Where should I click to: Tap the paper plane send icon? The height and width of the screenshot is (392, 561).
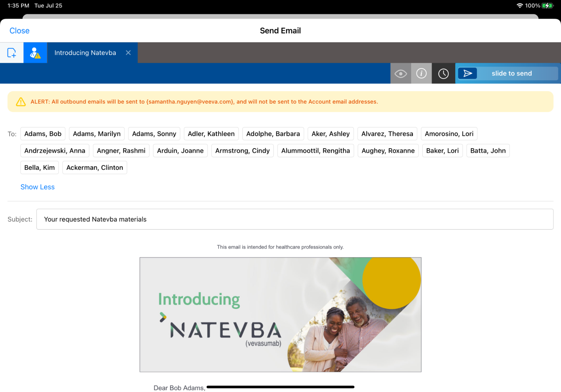click(467, 74)
